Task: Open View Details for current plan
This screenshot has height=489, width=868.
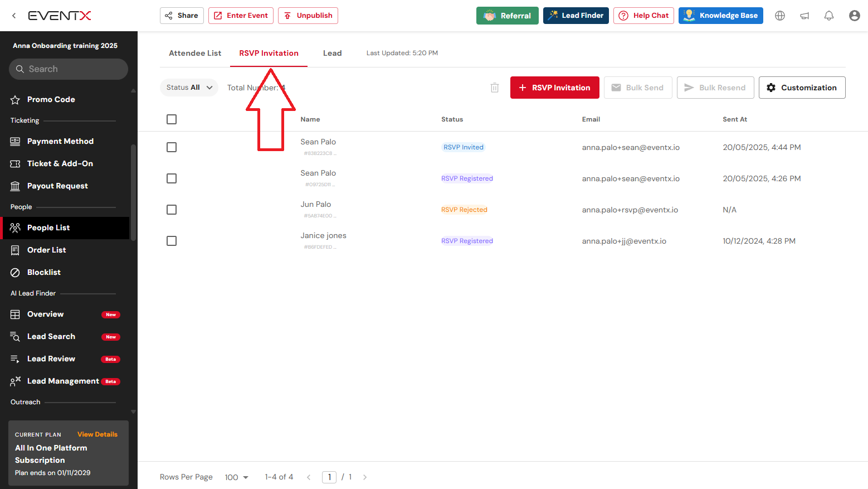Action: click(x=97, y=434)
